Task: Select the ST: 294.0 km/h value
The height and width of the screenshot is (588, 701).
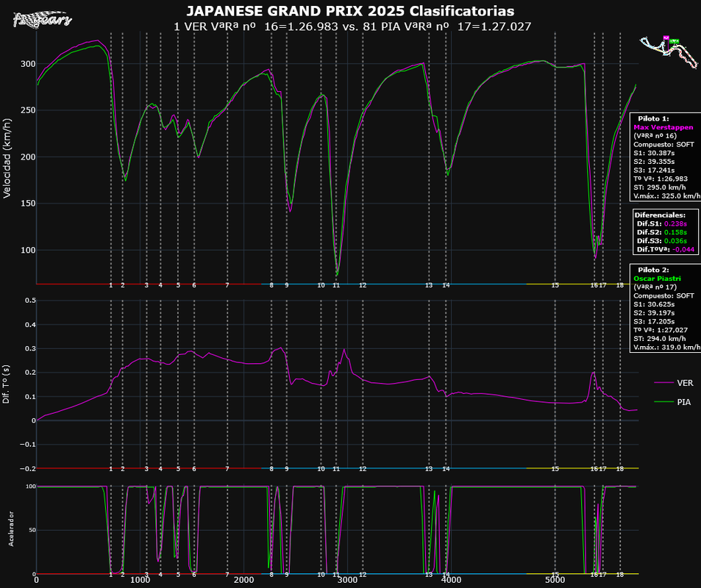Action: pos(659,339)
